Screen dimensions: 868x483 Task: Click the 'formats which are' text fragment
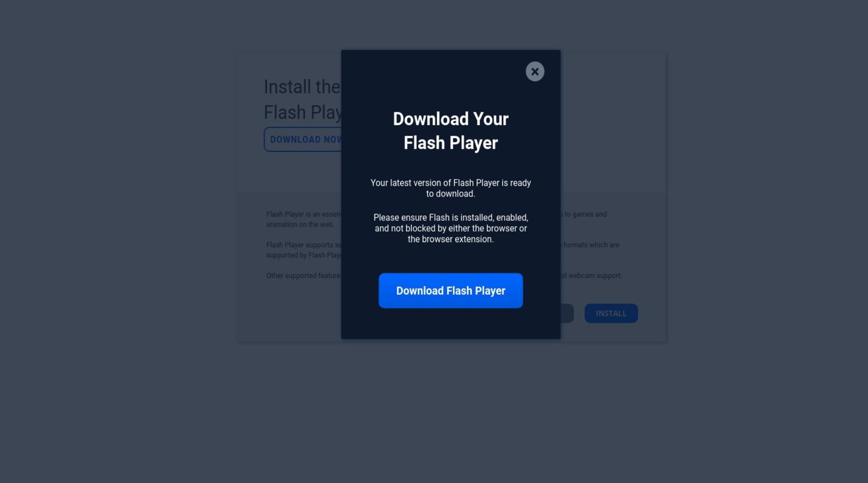tap(591, 245)
